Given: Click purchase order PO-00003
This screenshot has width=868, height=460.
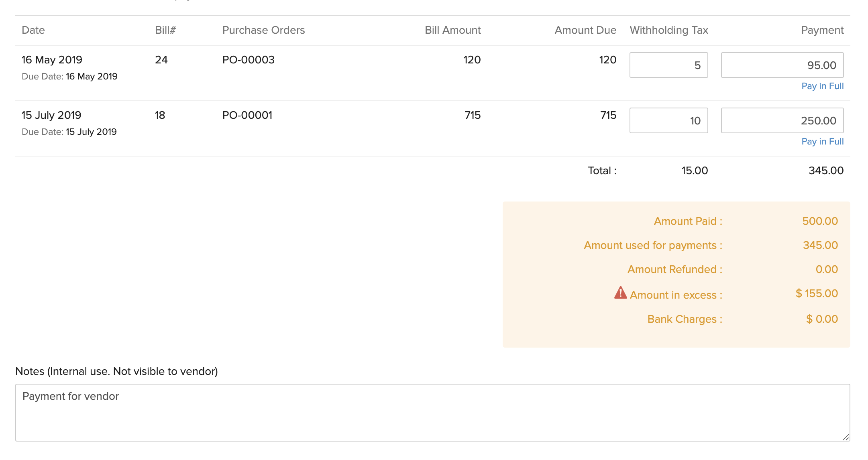Looking at the screenshot, I should [x=249, y=59].
